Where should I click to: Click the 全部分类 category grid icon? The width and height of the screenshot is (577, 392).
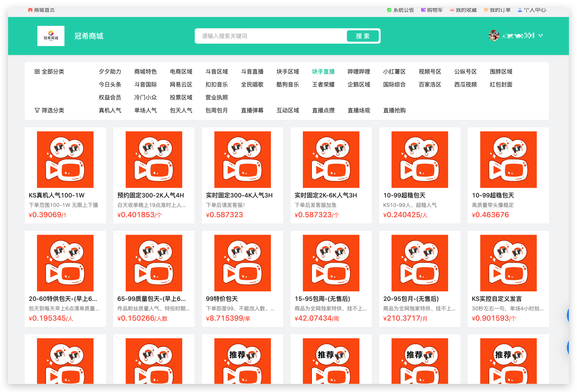pos(37,72)
